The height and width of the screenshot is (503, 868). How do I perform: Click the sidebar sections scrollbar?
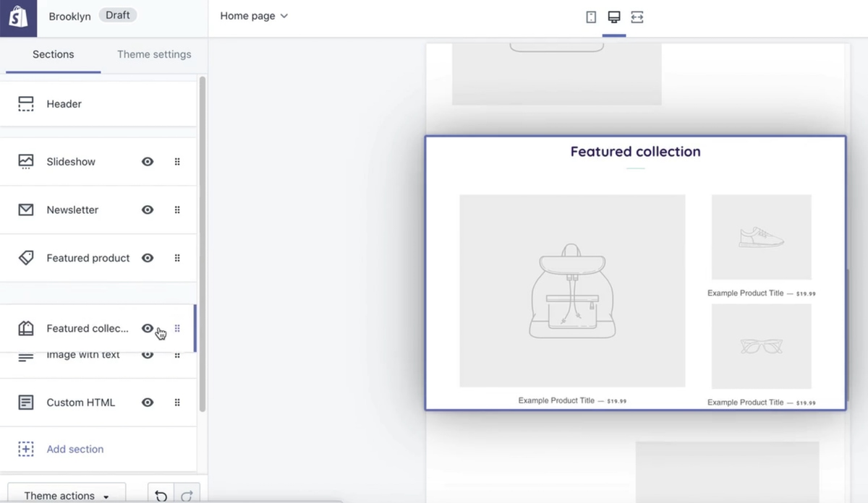pos(203,244)
